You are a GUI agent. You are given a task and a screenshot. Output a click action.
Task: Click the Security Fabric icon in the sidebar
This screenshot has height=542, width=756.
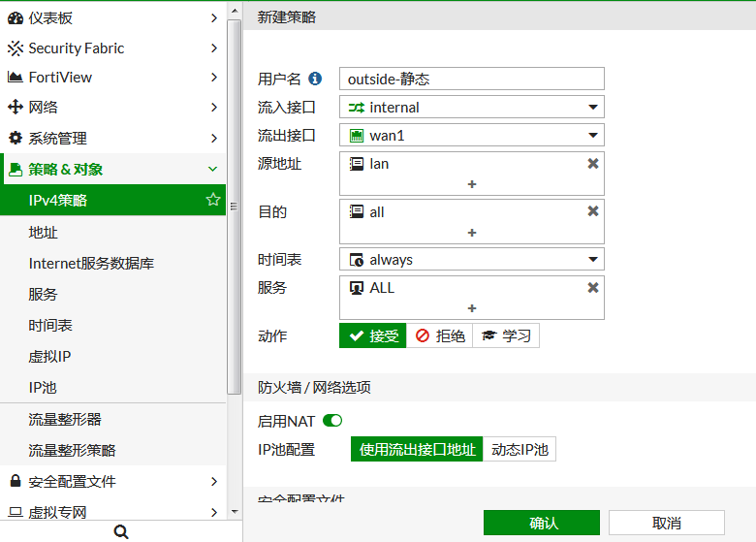click(16, 48)
